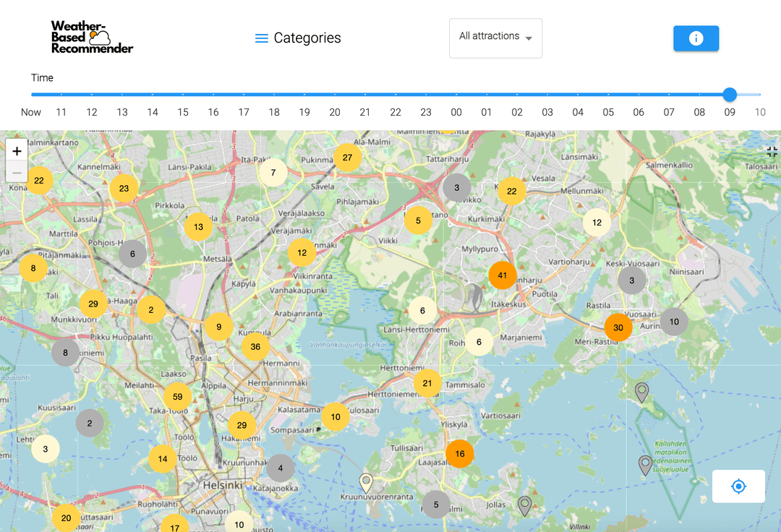Open the orange cluster marked 41
The height and width of the screenshot is (532, 781).
pos(503,275)
